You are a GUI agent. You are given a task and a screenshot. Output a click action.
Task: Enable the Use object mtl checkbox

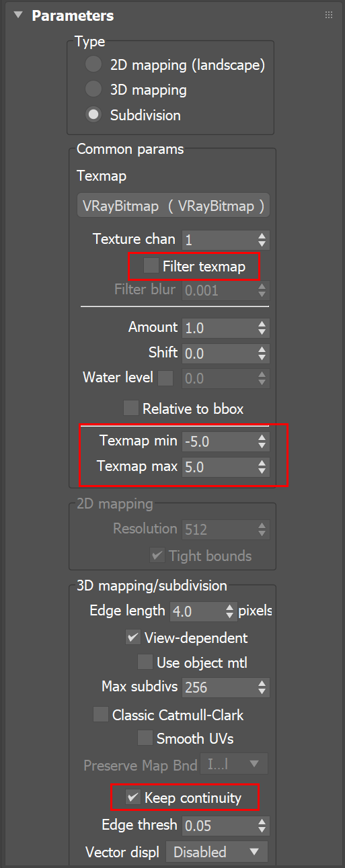pos(145,662)
